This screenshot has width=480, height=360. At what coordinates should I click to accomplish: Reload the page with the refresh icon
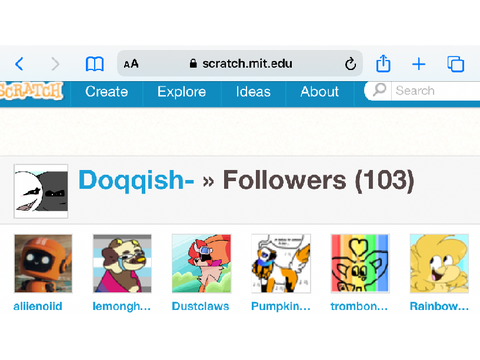point(350,64)
